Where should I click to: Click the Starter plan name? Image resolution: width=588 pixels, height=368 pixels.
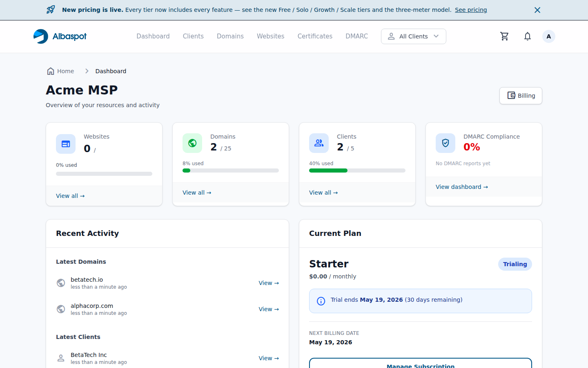coord(329,264)
